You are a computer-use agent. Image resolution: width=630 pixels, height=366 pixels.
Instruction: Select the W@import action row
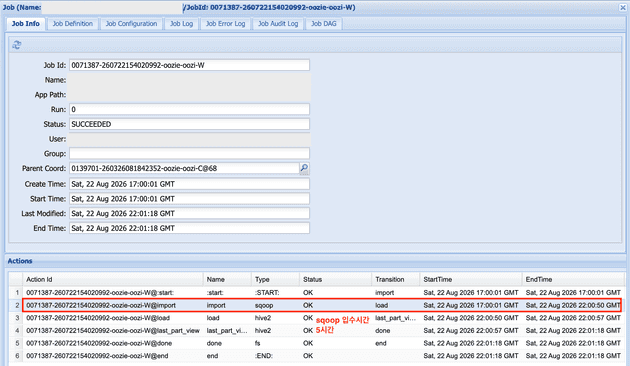317,305
